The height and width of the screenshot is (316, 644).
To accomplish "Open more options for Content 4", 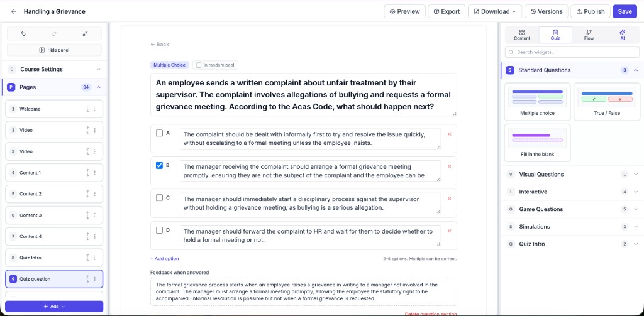I will 95,236.
